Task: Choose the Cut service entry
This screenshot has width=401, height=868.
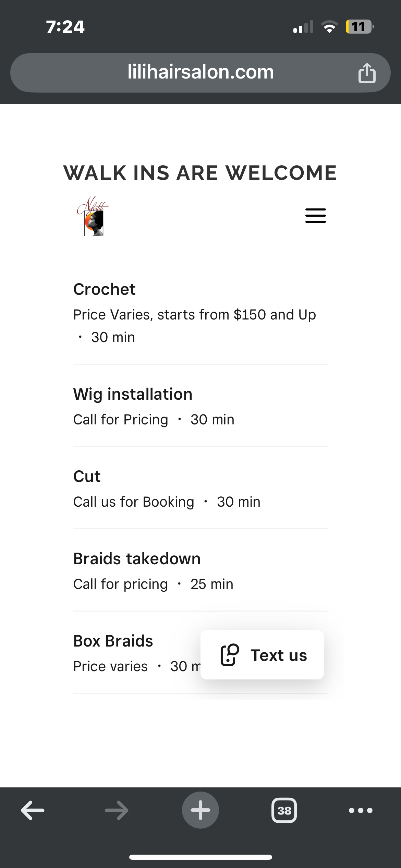Action: (87, 477)
